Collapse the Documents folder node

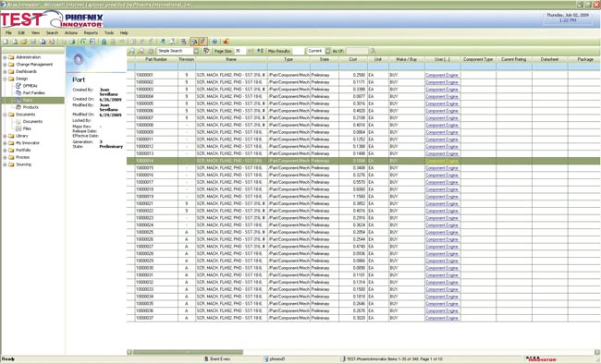tap(5, 115)
